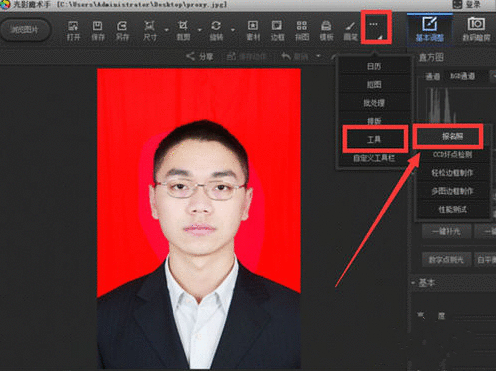
Task: Click the 保存动作 (Save Action) icon
Action: point(231,57)
